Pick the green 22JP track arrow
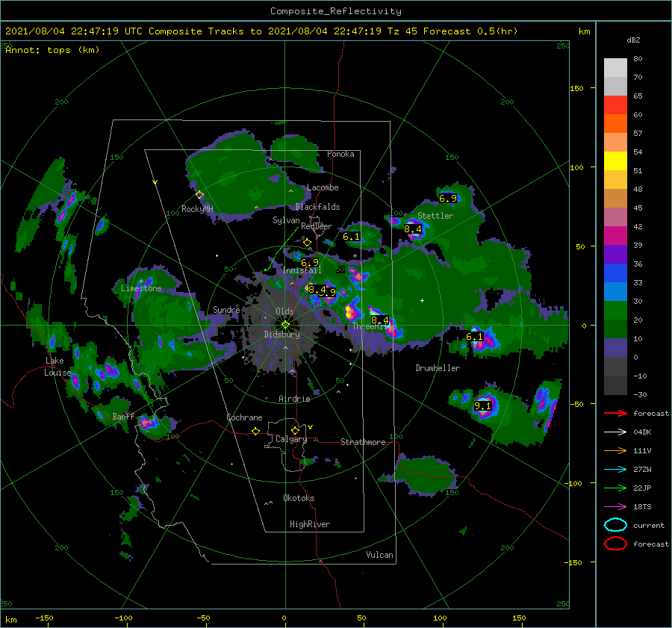 pyautogui.click(x=615, y=488)
